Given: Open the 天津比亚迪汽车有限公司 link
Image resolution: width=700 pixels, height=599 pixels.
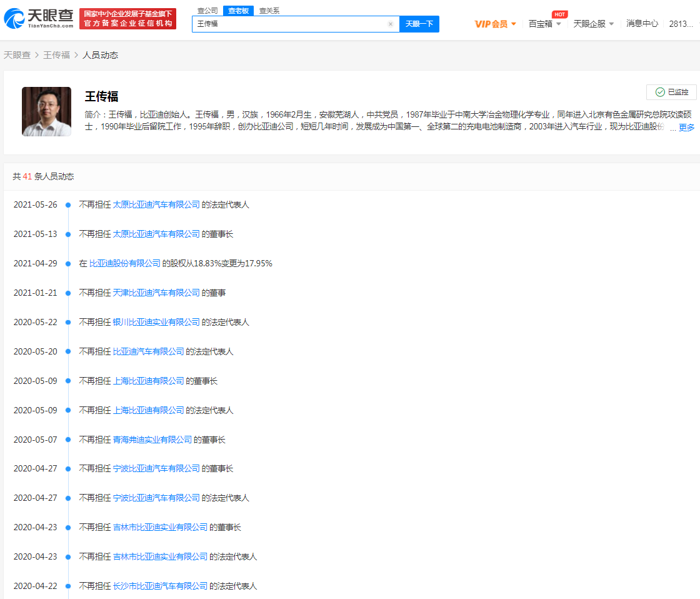Looking at the screenshot, I should (x=156, y=293).
